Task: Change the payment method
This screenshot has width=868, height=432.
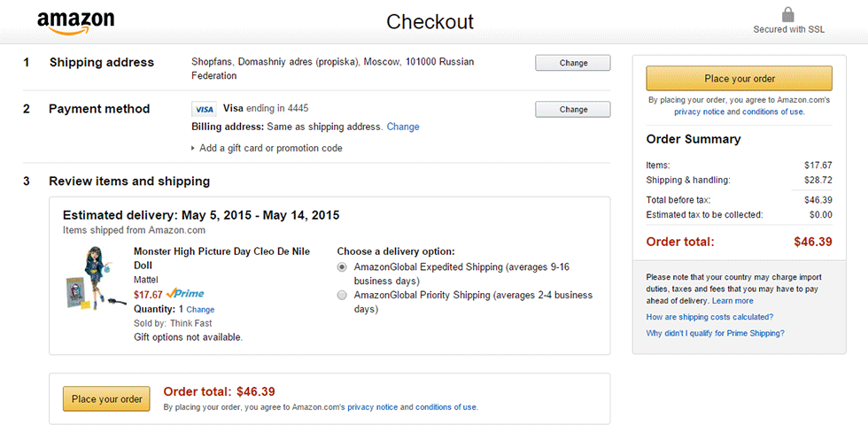Action: coord(573,110)
